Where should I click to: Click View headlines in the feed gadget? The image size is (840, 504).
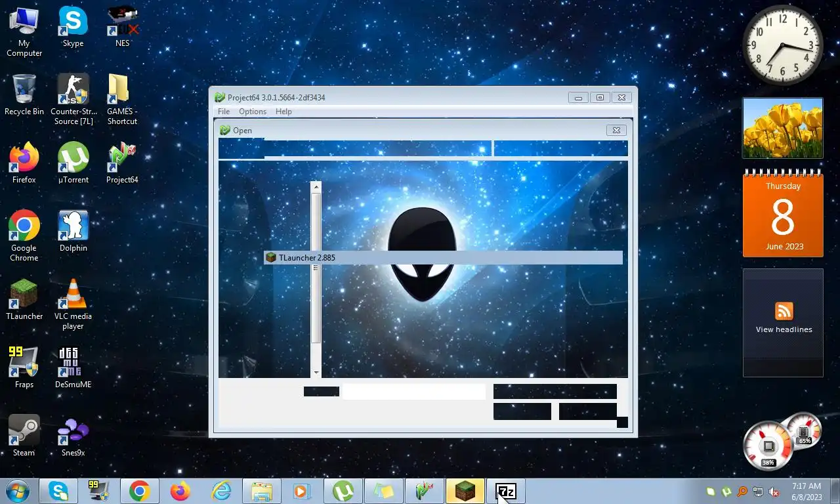coord(784,329)
